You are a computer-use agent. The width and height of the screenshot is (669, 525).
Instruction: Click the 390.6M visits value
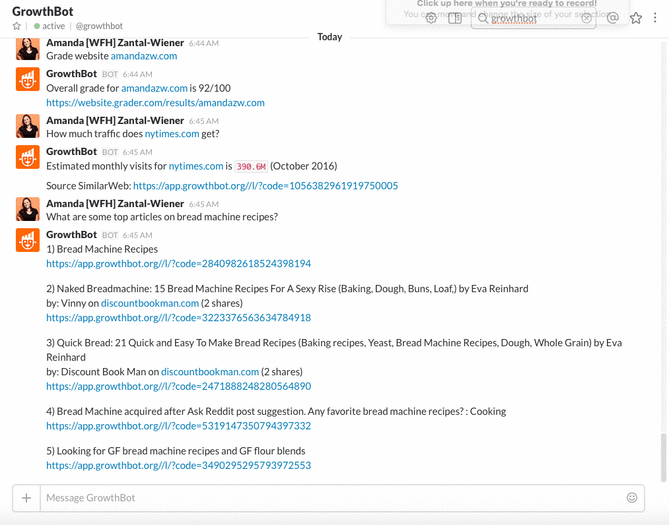[x=251, y=166]
